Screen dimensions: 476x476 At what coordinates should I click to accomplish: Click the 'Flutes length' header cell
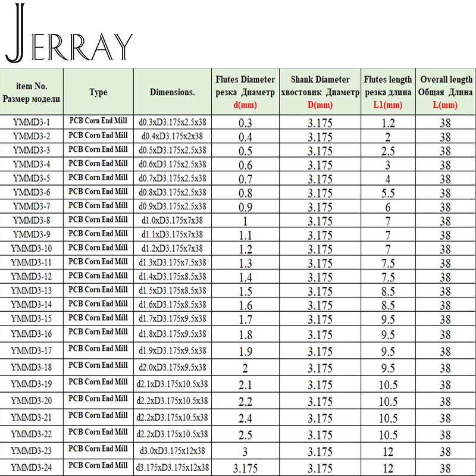point(388,92)
